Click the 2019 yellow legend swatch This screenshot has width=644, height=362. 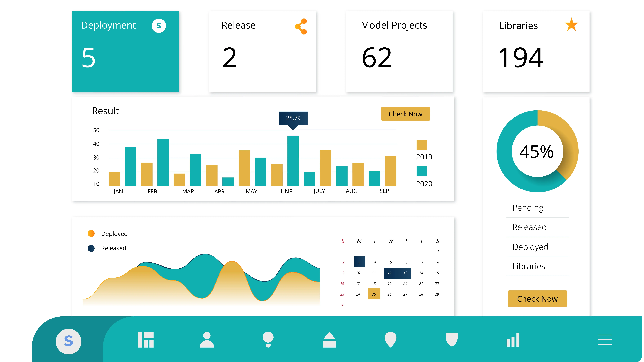(421, 145)
